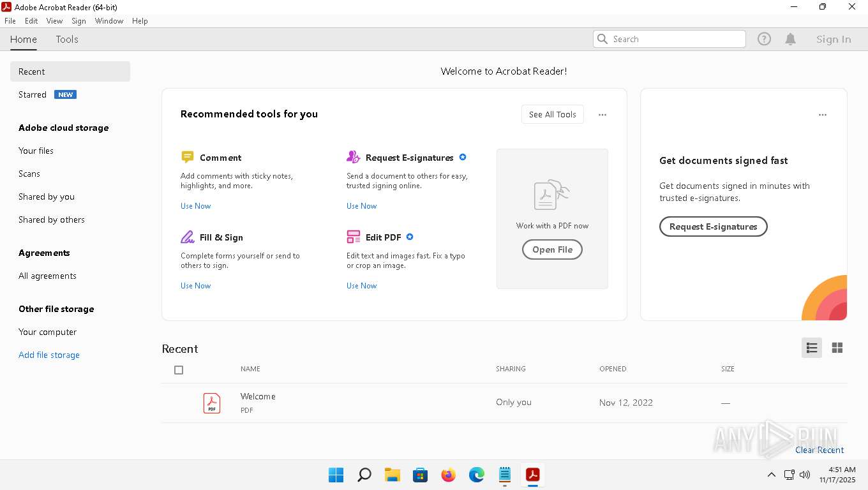
Task: Open the notifications bell
Action: click(x=790, y=39)
